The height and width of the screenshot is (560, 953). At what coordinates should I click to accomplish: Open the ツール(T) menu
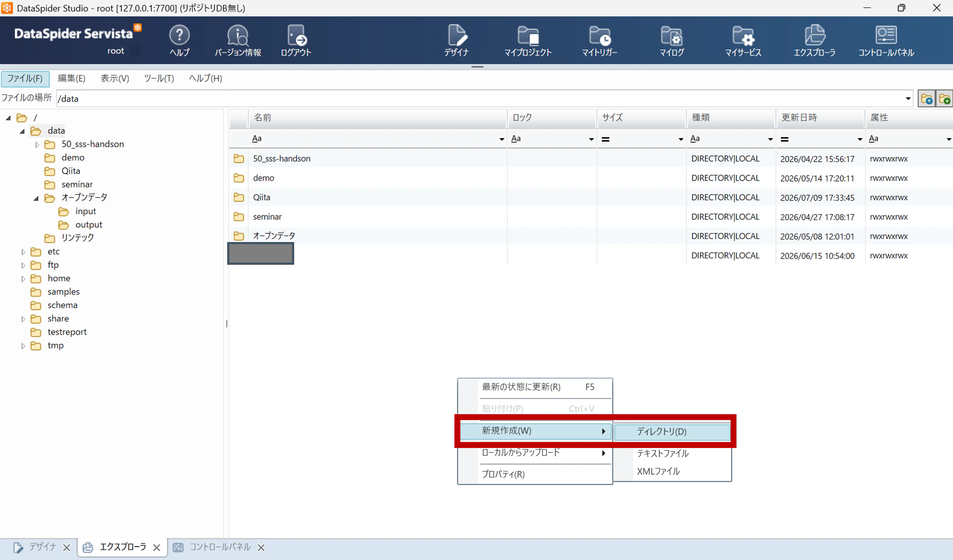tap(159, 79)
